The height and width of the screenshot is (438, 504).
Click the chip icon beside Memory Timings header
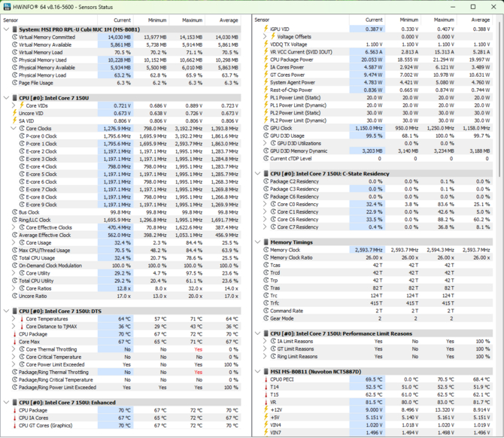click(266, 242)
